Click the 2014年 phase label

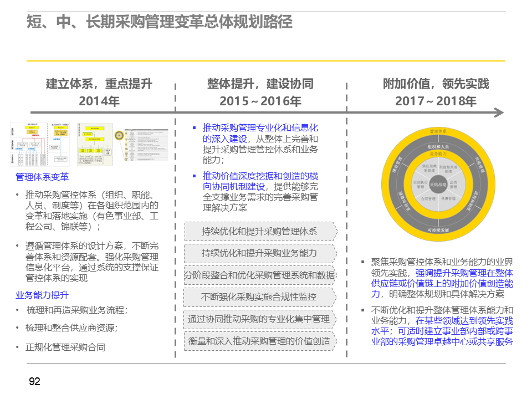click(x=99, y=101)
